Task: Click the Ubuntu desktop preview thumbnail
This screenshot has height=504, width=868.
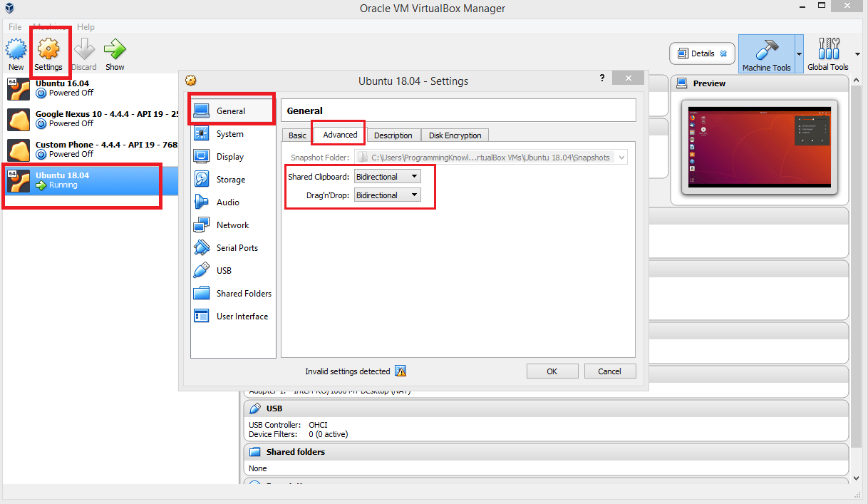Action: click(x=760, y=148)
